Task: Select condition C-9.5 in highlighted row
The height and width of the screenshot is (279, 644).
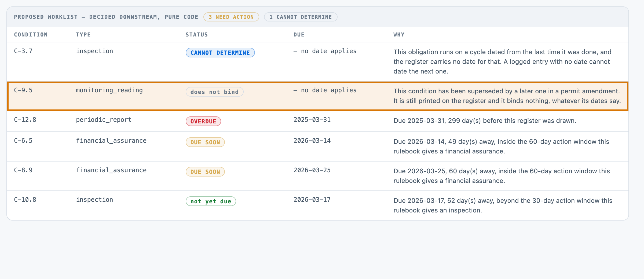Action: coord(23,90)
